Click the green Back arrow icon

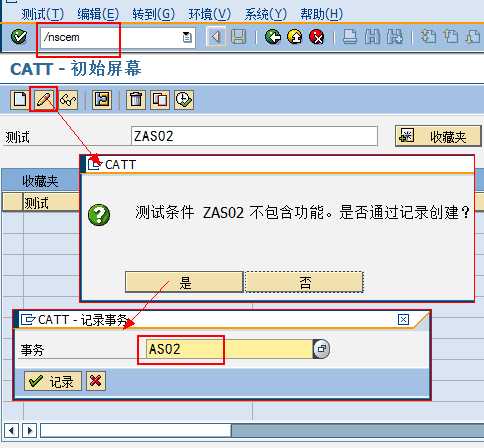pyautogui.click(x=273, y=37)
